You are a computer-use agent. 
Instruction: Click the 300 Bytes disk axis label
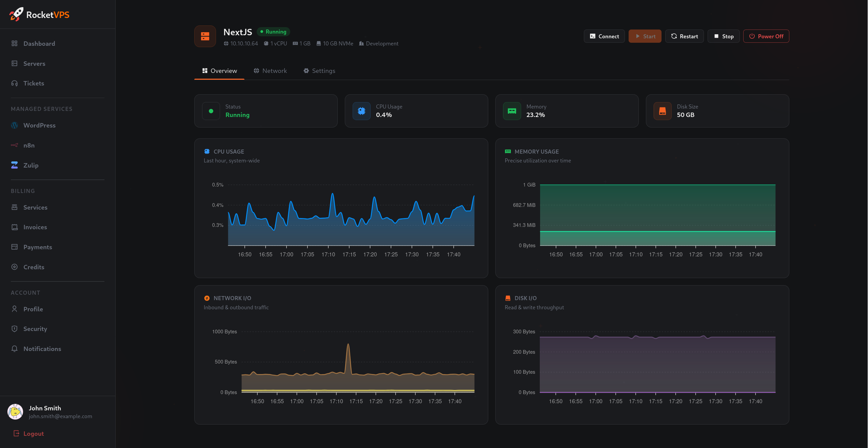click(524, 332)
